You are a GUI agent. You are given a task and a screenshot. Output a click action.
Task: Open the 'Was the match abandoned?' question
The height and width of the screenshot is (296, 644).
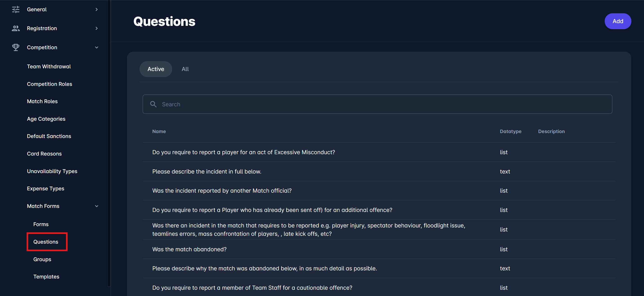pyautogui.click(x=189, y=249)
